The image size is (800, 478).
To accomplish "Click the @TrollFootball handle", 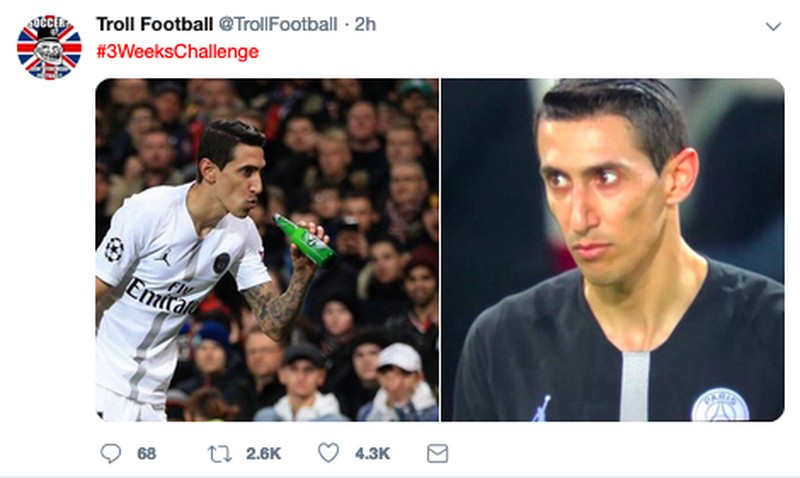I will (278, 24).
